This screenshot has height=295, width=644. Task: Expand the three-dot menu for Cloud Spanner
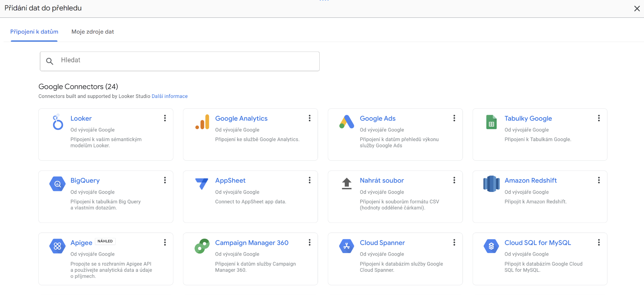(x=454, y=242)
